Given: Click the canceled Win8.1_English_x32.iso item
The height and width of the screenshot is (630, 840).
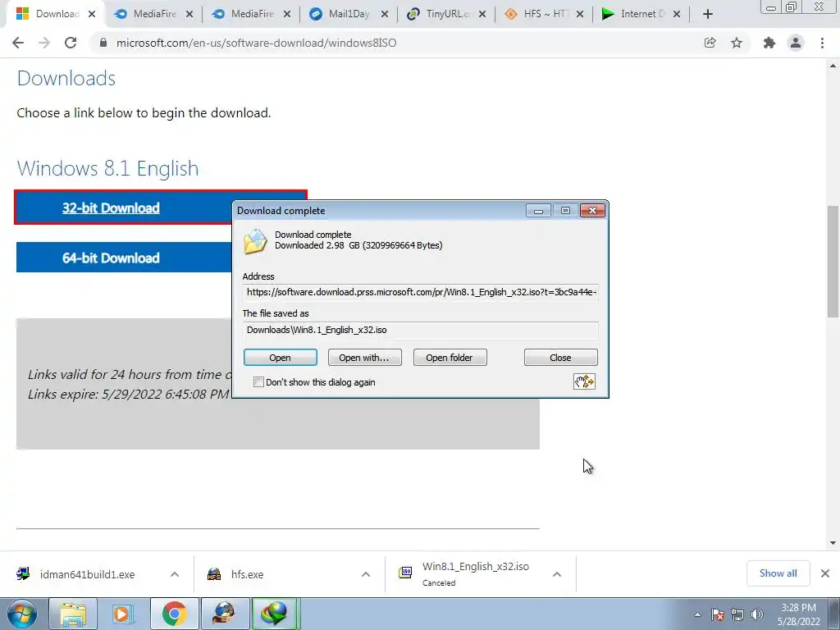Looking at the screenshot, I should [x=475, y=574].
